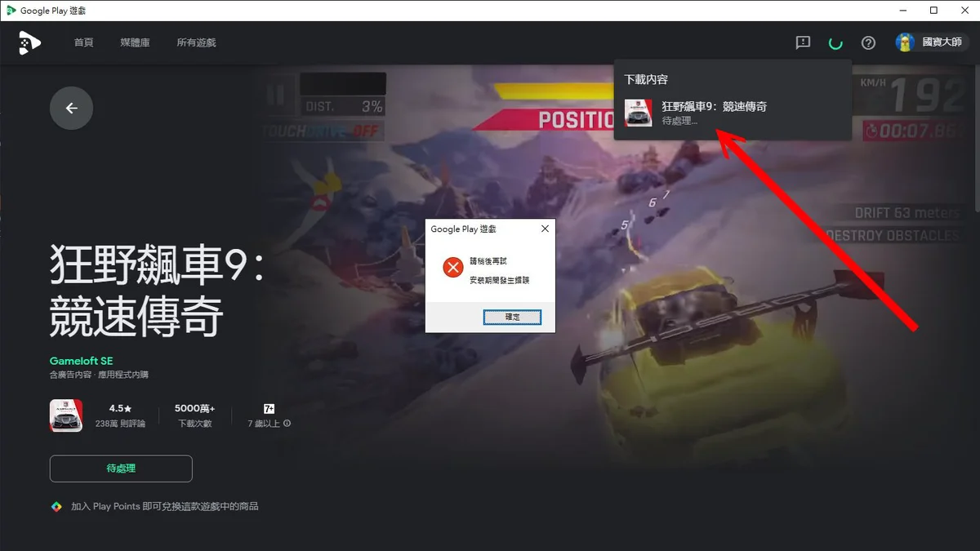Open the help question mark icon
This screenshot has height=551, width=980.
click(868, 42)
